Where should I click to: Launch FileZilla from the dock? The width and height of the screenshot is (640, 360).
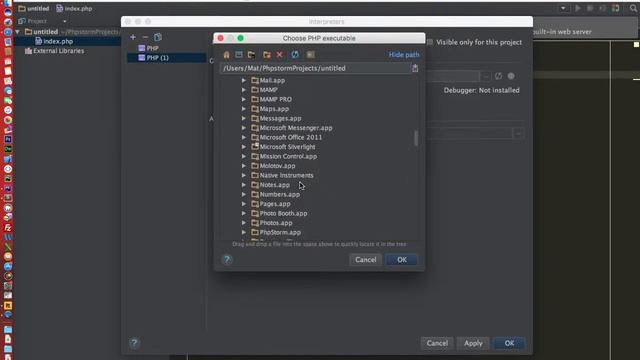pos(8,227)
